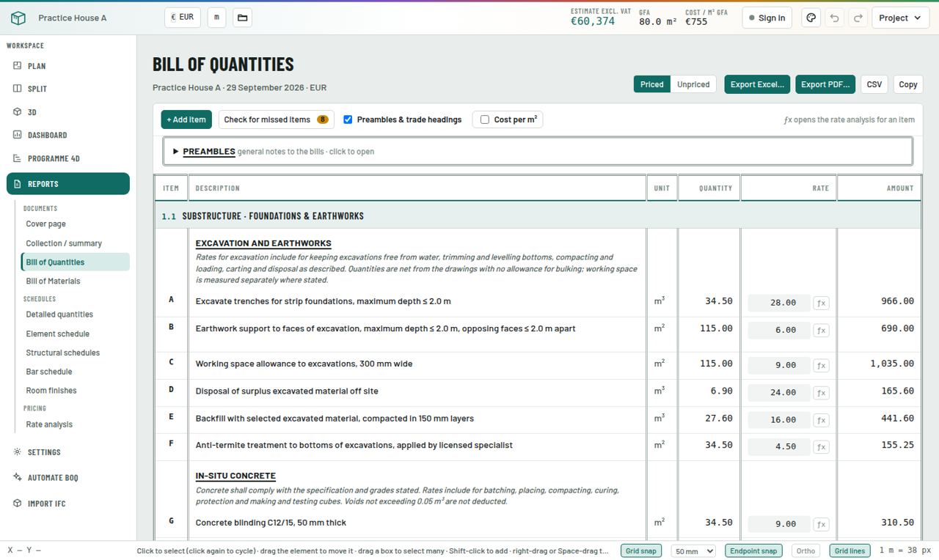
Task: Select the Priced view toggle
Action: (x=651, y=84)
